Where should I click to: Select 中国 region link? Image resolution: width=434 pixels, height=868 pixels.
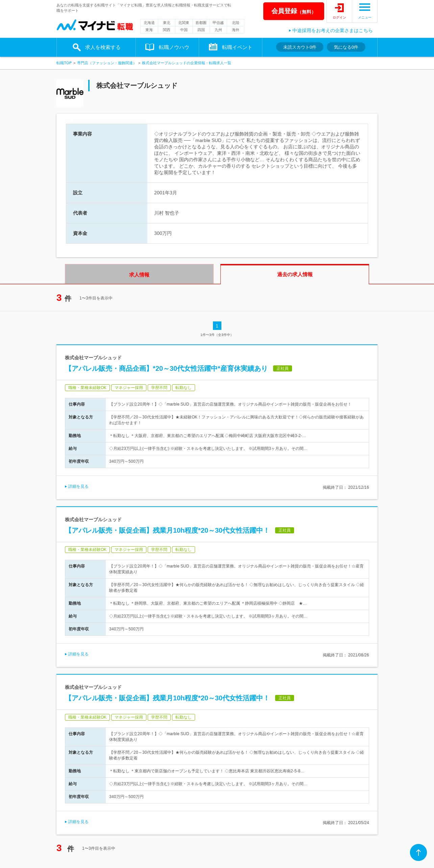pos(184,30)
